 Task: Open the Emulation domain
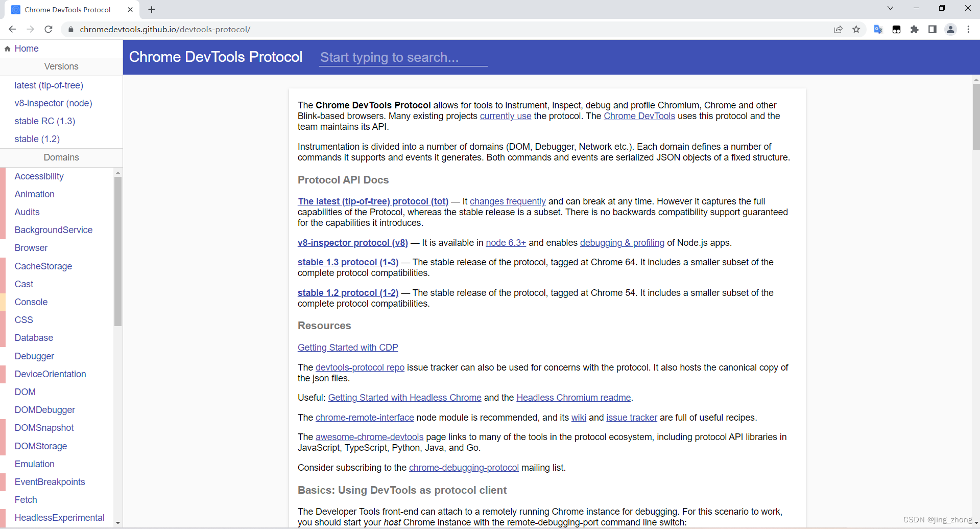(x=34, y=464)
